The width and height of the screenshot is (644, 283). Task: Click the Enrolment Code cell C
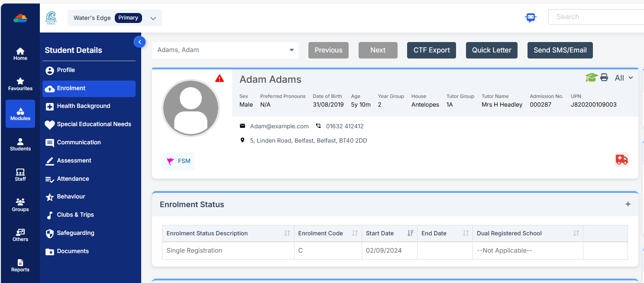[x=328, y=250]
